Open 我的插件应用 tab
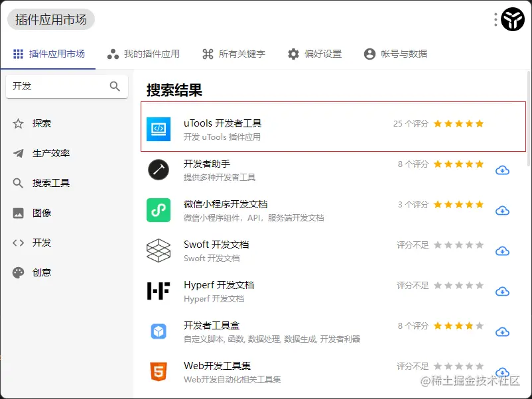 click(x=143, y=54)
